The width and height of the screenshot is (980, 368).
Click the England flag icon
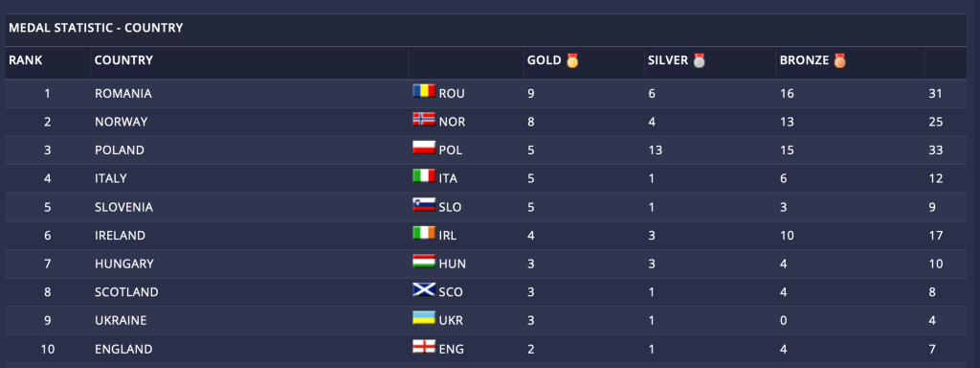coord(424,347)
